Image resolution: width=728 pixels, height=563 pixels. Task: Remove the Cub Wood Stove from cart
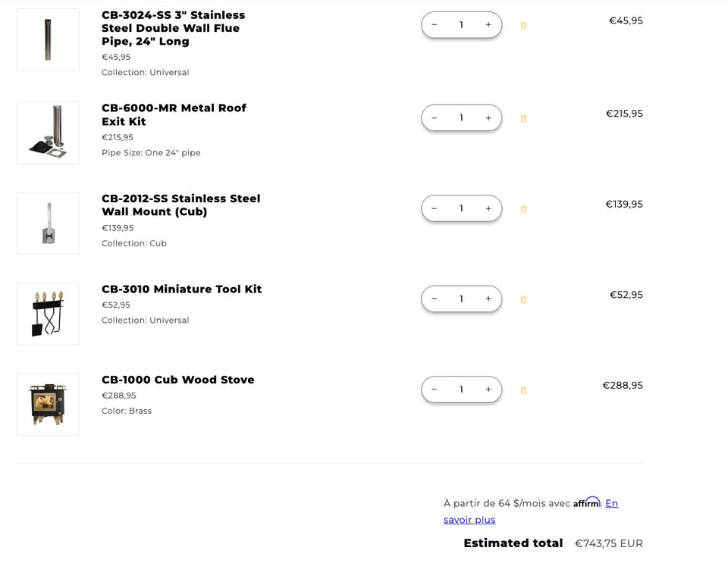tap(523, 391)
